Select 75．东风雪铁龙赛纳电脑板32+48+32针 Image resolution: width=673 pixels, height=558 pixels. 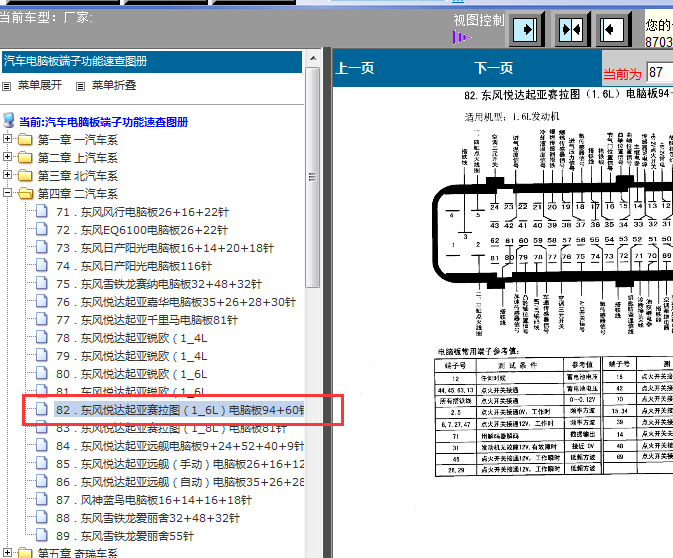click(x=159, y=284)
